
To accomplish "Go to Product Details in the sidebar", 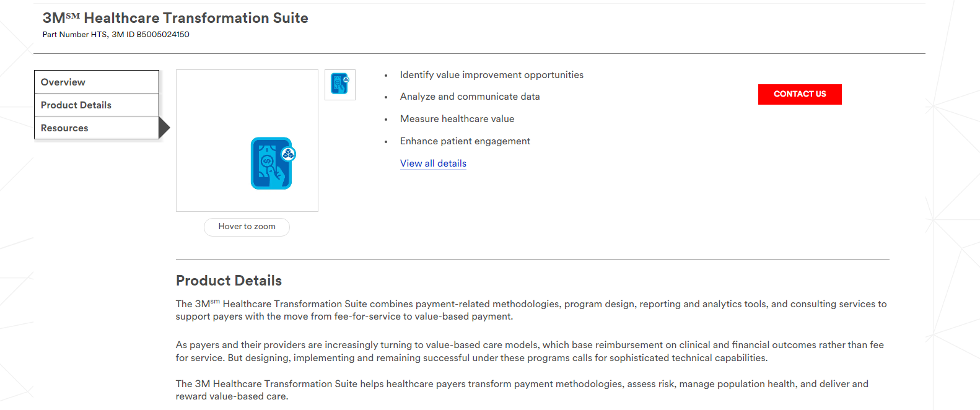I will coord(97,105).
